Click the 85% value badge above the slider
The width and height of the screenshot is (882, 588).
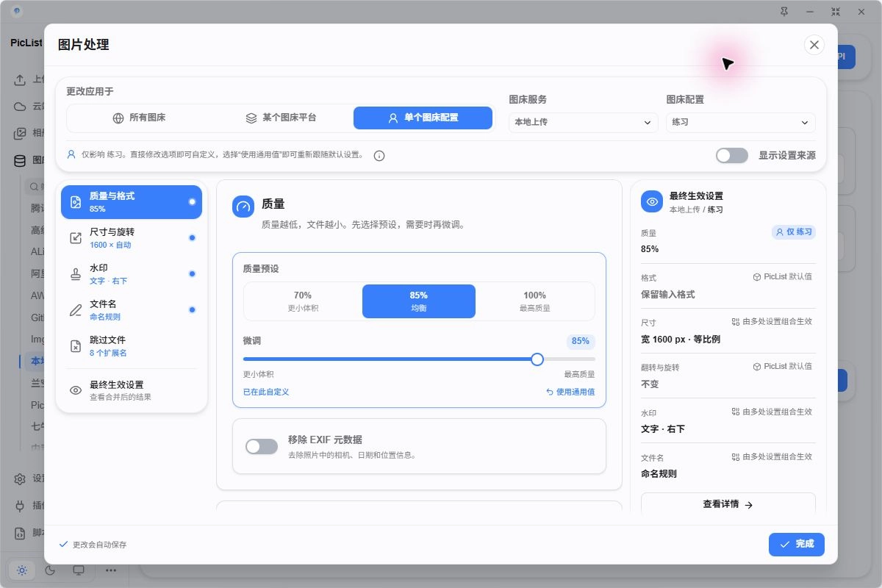[581, 341]
